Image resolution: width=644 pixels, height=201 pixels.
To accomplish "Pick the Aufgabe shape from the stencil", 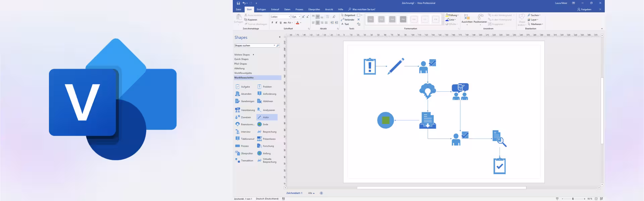I will click(243, 87).
